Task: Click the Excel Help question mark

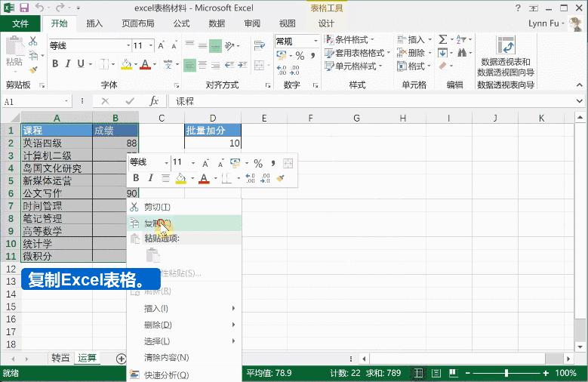Action: [x=518, y=8]
